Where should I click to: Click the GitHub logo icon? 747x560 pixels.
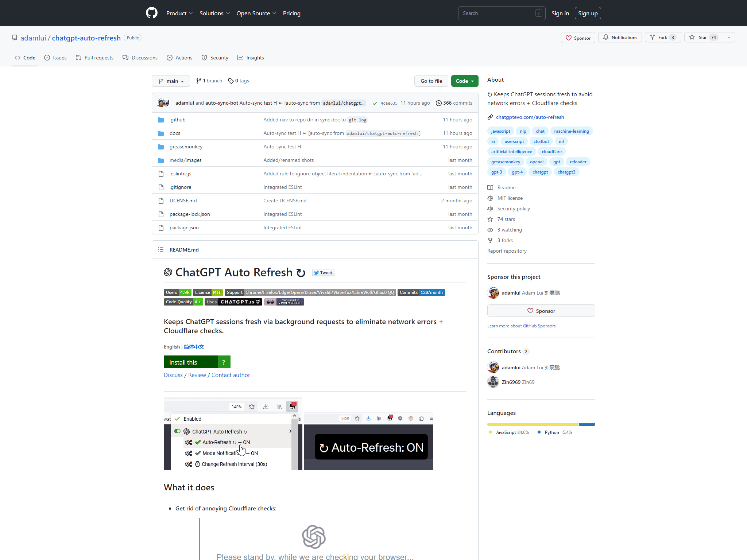point(152,13)
